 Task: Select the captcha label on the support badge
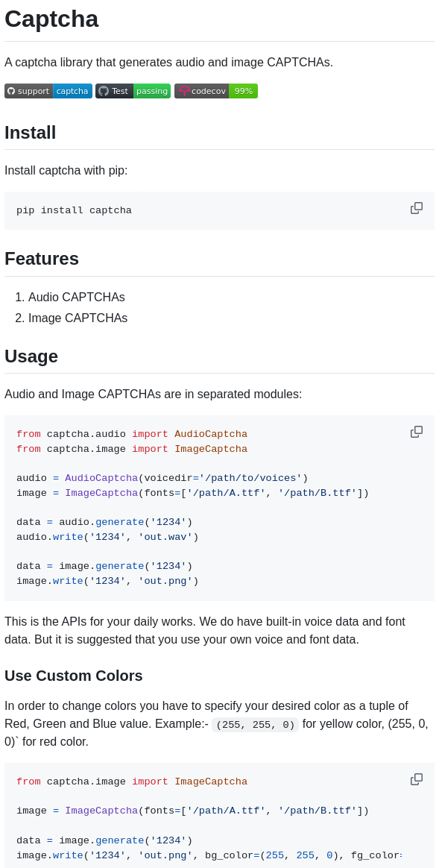72,91
